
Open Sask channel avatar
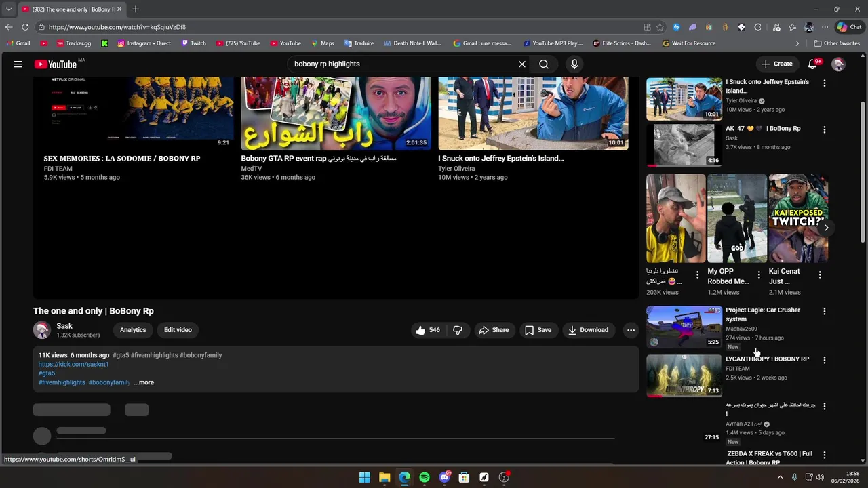tap(42, 330)
